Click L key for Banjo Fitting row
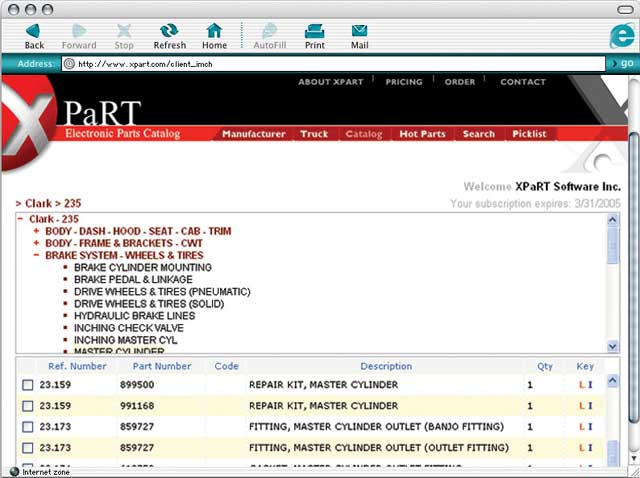 coord(582,427)
